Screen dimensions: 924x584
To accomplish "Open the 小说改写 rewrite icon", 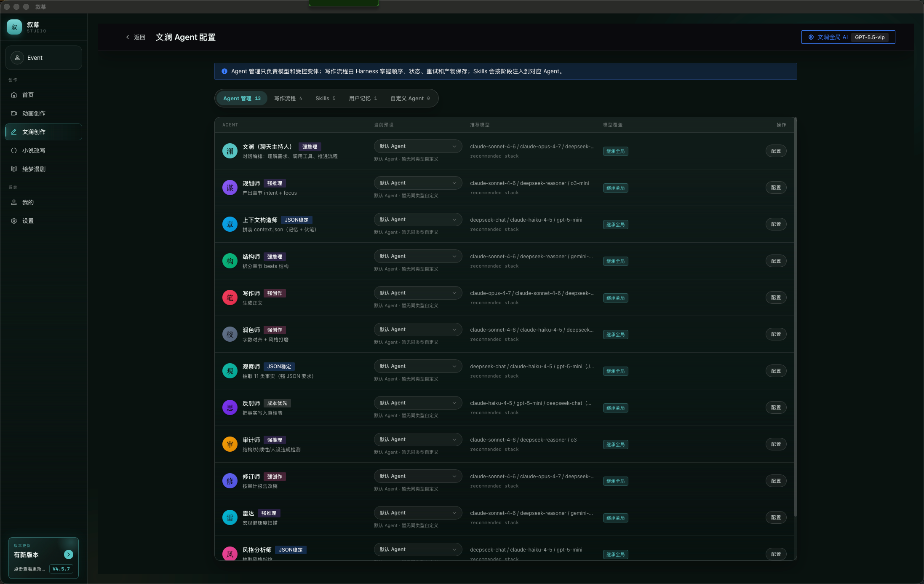I will pos(14,150).
